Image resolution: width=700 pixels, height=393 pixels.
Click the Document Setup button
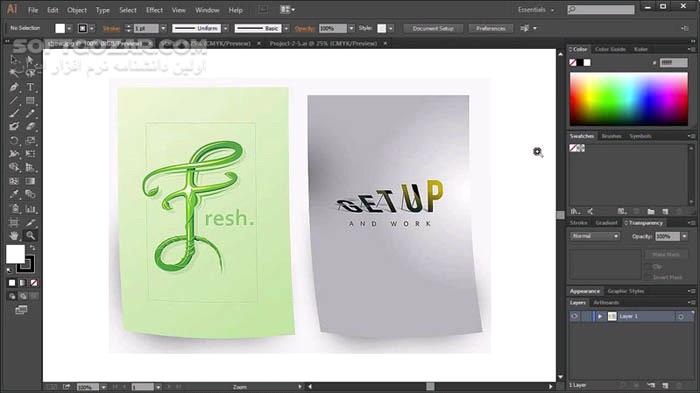[433, 28]
